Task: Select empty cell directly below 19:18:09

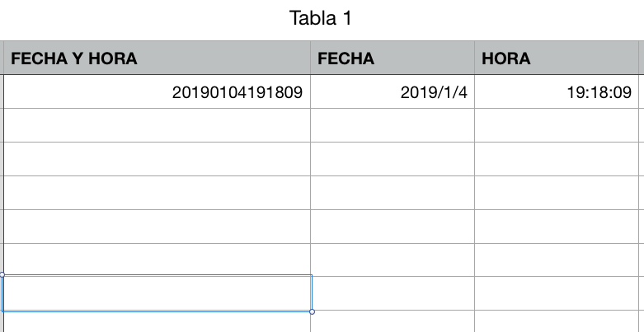Action: 557,125
